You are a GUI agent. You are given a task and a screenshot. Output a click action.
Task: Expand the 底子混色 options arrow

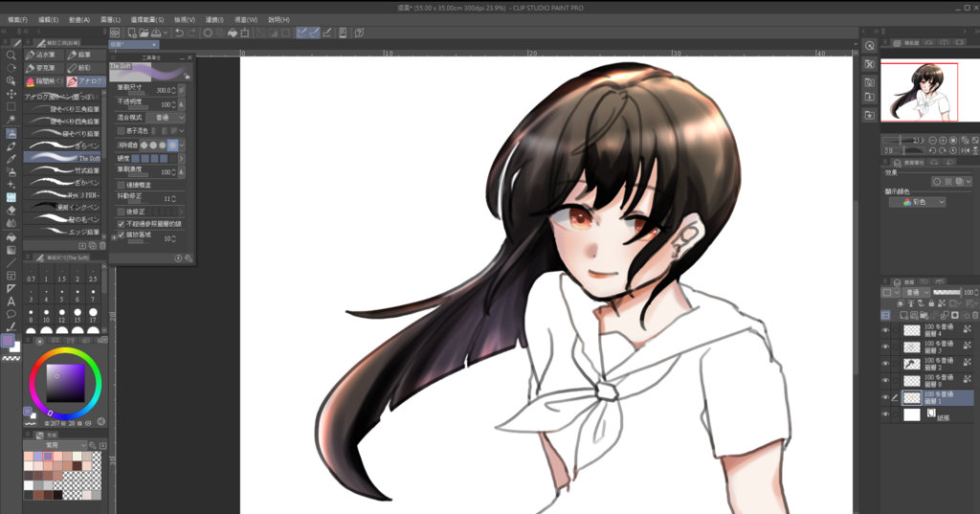click(182, 131)
